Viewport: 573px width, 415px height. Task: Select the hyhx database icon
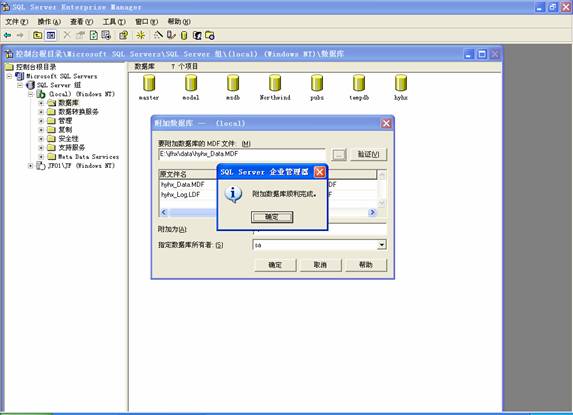click(x=401, y=83)
